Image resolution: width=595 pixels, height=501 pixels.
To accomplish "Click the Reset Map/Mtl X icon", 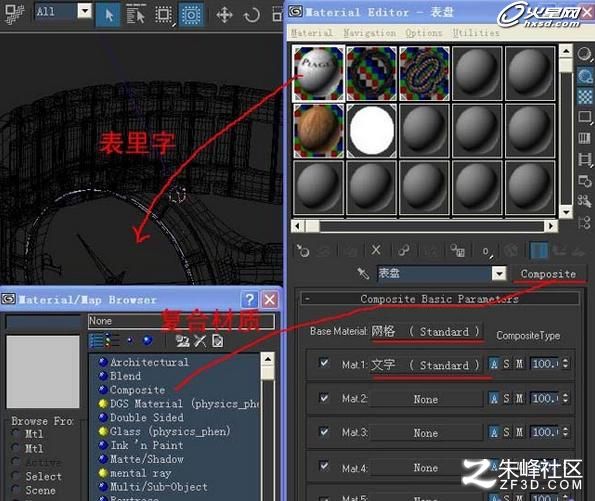I will click(x=376, y=250).
